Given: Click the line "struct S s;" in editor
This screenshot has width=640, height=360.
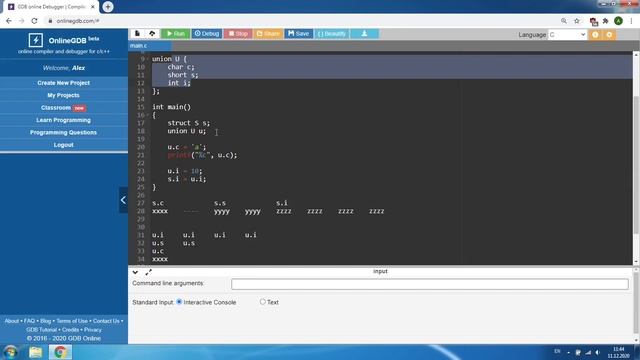Looking at the screenshot, I should pyautogui.click(x=189, y=123).
